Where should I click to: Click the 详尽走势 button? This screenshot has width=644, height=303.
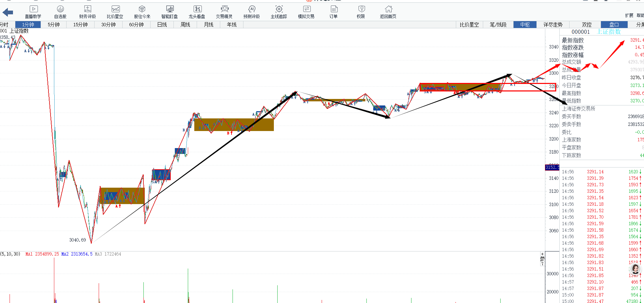click(553, 25)
